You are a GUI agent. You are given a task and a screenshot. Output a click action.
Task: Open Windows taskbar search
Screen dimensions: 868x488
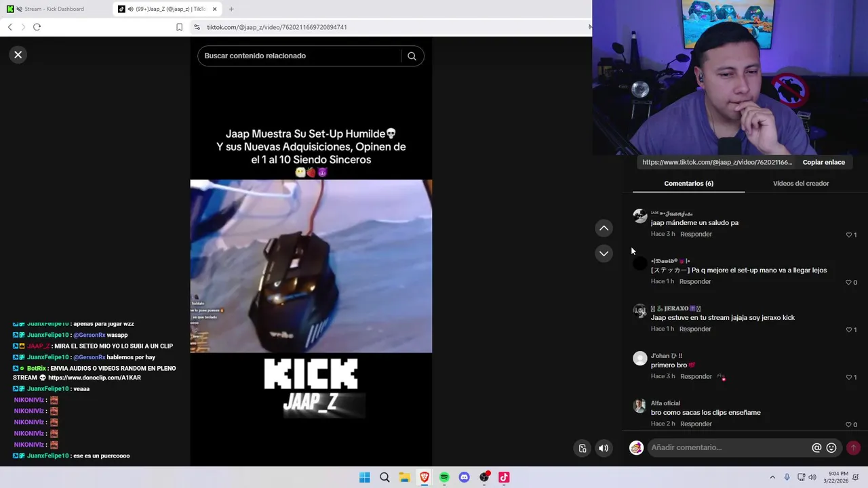click(384, 477)
